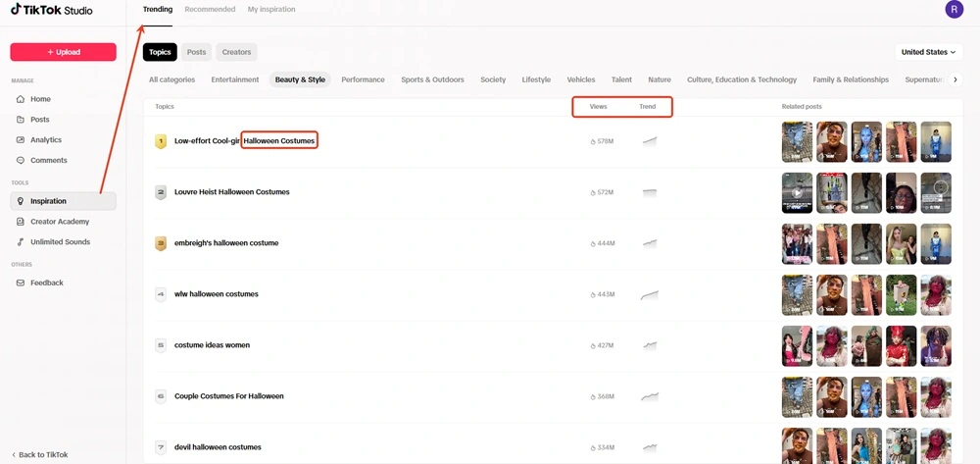This screenshot has height=464, width=980.
Task: Open devil halloween costumes topic
Action: pos(218,447)
